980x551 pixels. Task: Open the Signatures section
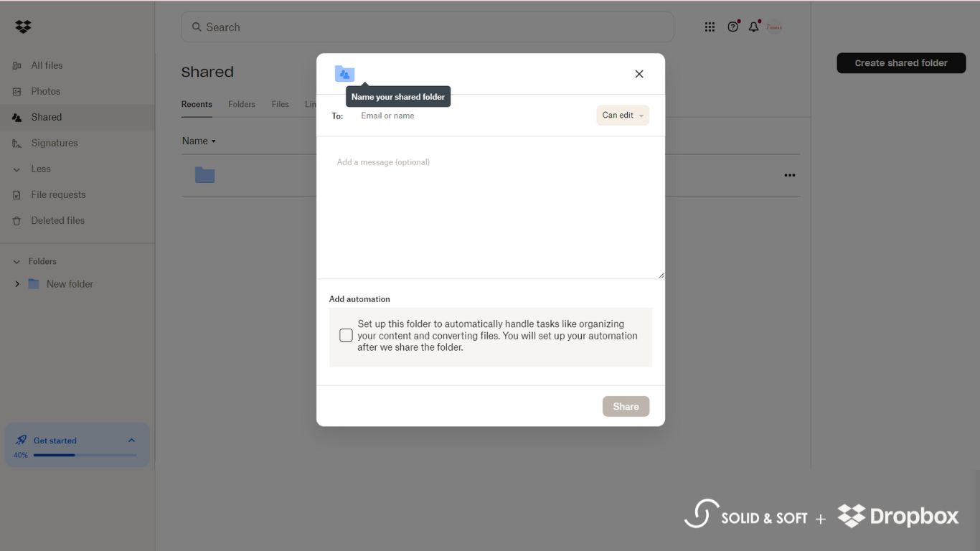click(55, 143)
